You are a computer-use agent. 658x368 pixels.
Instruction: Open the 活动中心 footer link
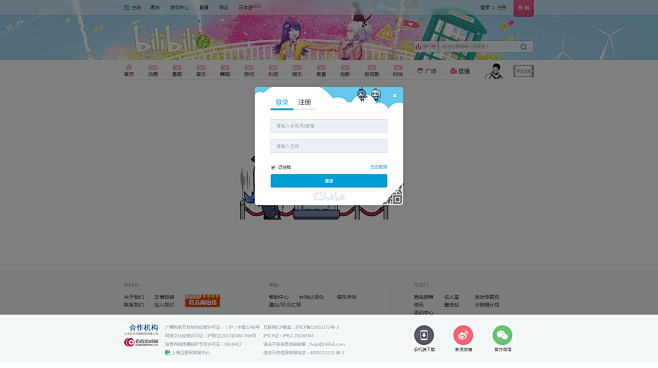click(x=423, y=313)
